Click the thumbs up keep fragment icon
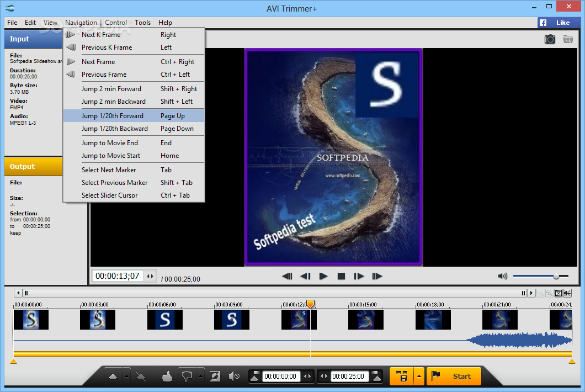Viewport: 585px width, 392px height. tap(167, 377)
